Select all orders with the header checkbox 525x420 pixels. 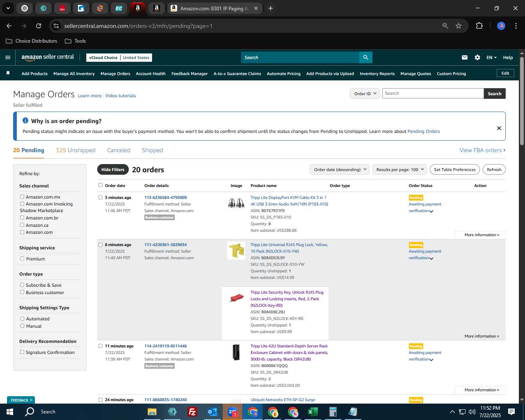pyautogui.click(x=100, y=185)
